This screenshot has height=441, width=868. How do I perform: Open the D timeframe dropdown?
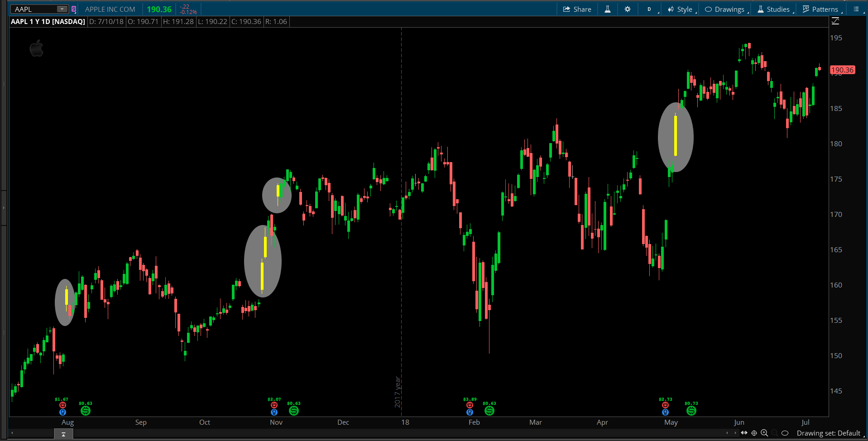[649, 9]
